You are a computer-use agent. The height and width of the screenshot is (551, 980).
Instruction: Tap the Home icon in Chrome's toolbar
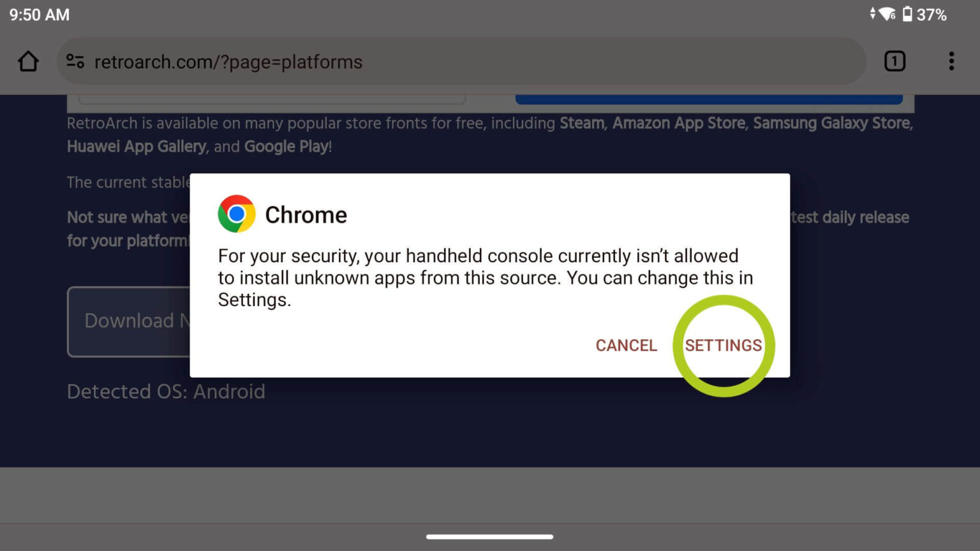(x=28, y=61)
